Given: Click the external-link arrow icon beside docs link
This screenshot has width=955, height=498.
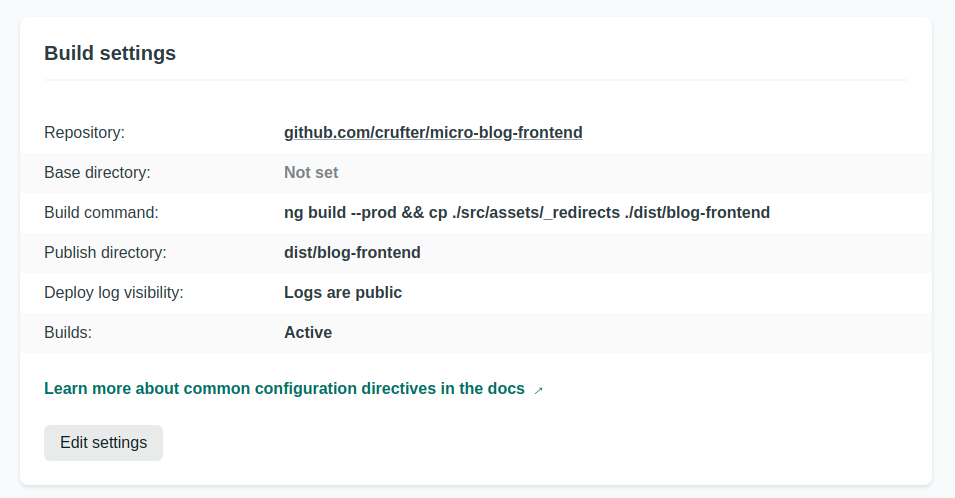Looking at the screenshot, I should pos(538,390).
